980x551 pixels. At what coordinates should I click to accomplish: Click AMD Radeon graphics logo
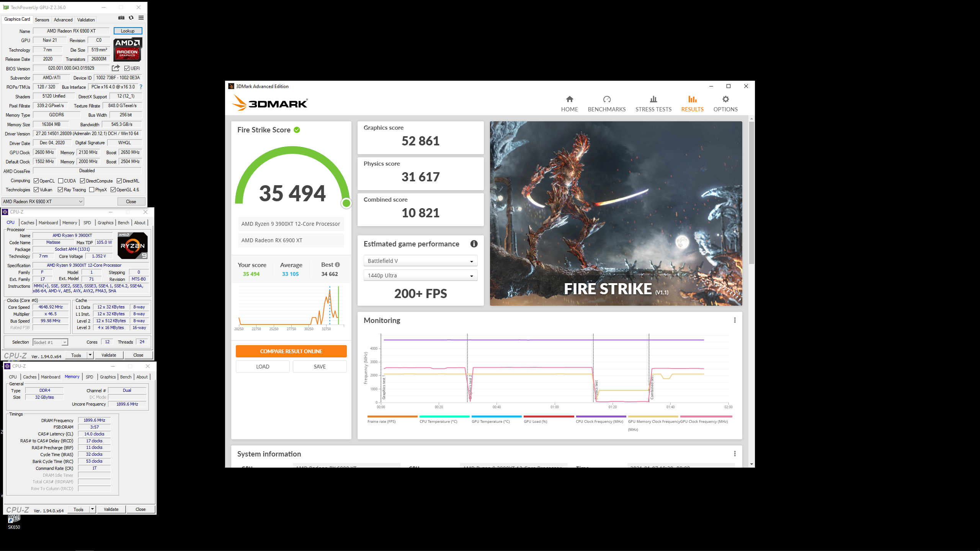click(128, 49)
